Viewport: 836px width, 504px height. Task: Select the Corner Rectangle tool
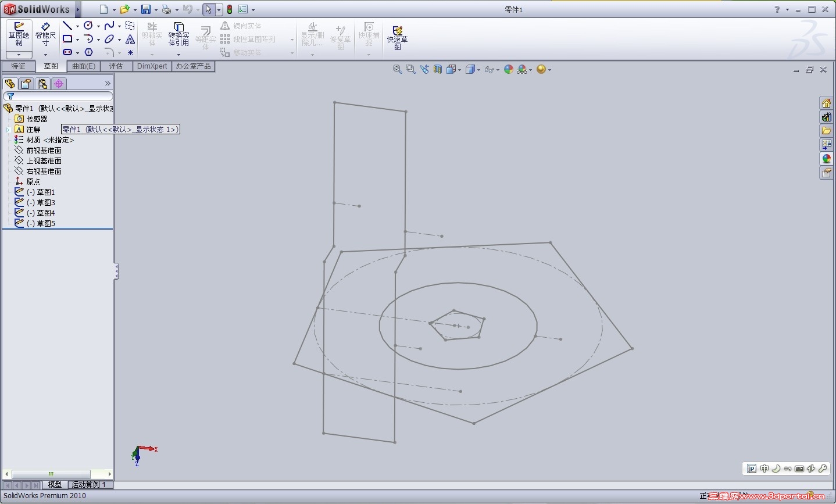coord(67,39)
